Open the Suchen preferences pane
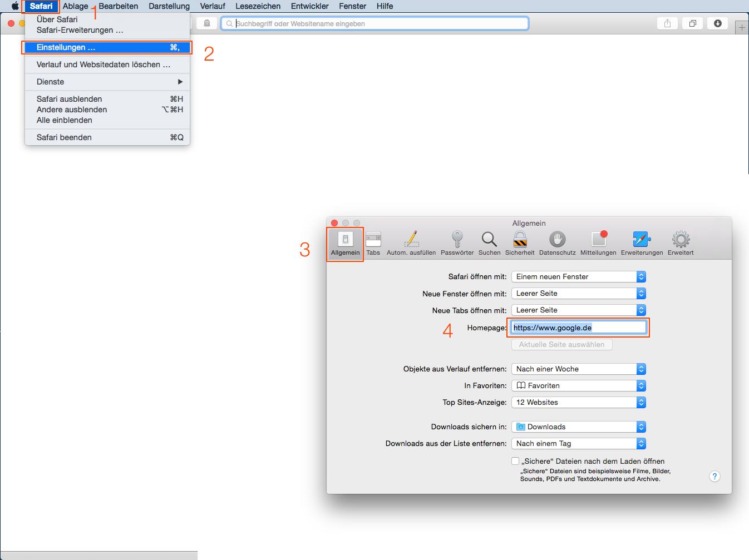The image size is (749, 560). [489, 243]
